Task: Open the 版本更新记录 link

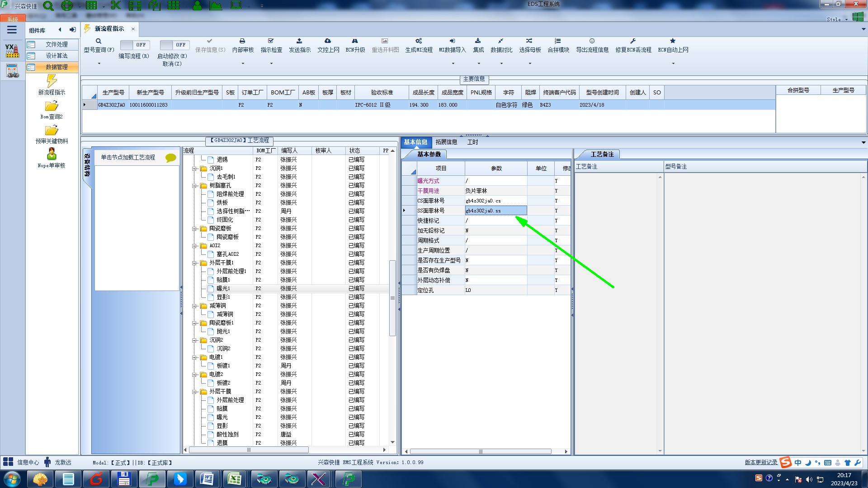Action: tap(761, 462)
